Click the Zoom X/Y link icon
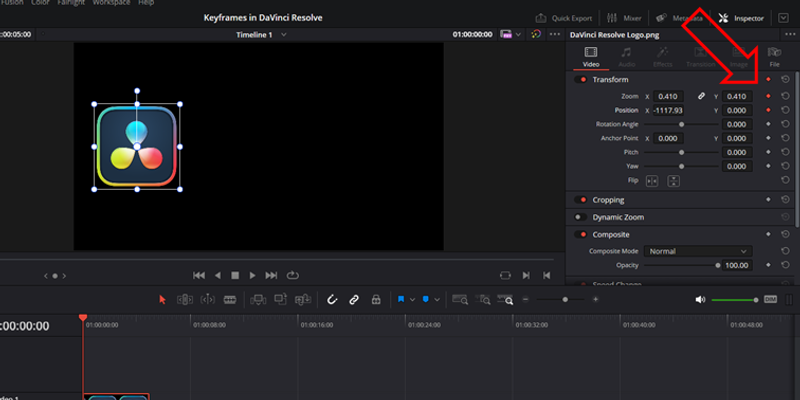The width and height of the screenshot is (800, 400). pyautogui.click(x=701, y=96)
